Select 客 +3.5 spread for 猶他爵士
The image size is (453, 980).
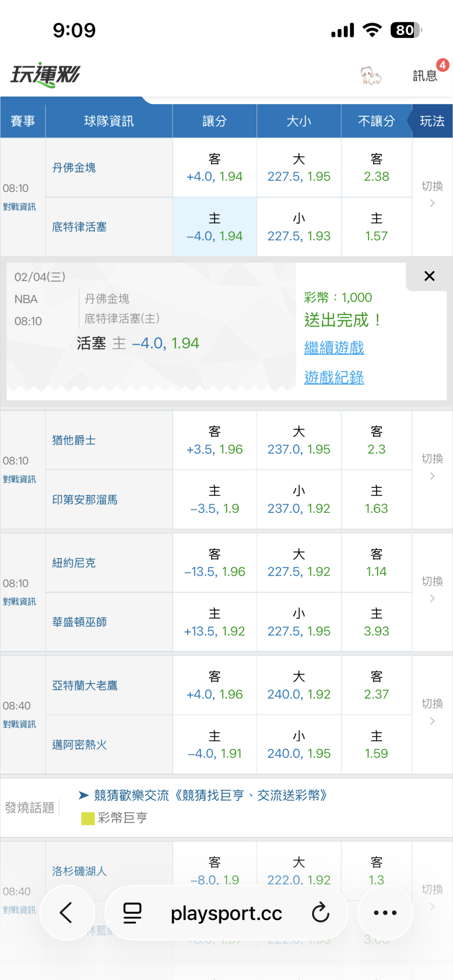click(x=214, y=440)
